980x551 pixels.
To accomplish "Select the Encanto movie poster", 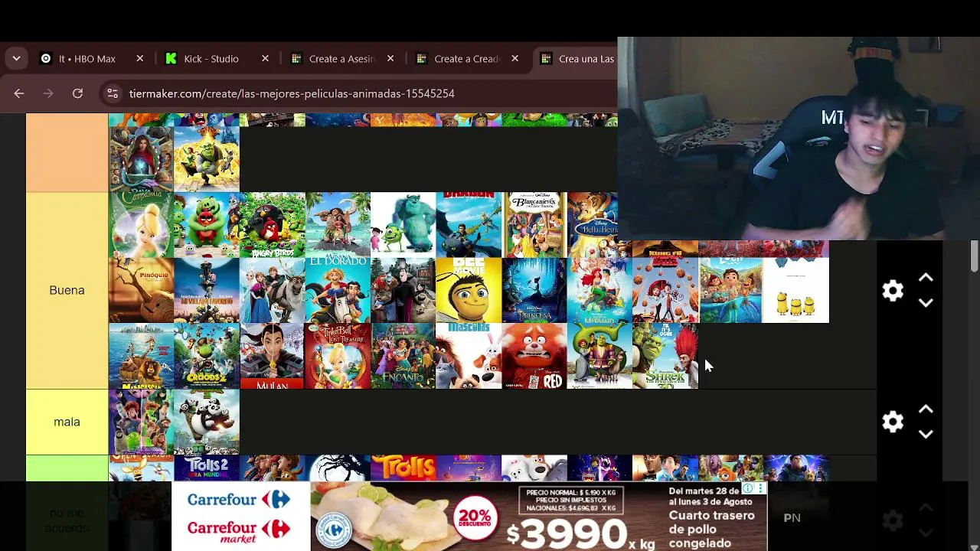I will point(403,356).
